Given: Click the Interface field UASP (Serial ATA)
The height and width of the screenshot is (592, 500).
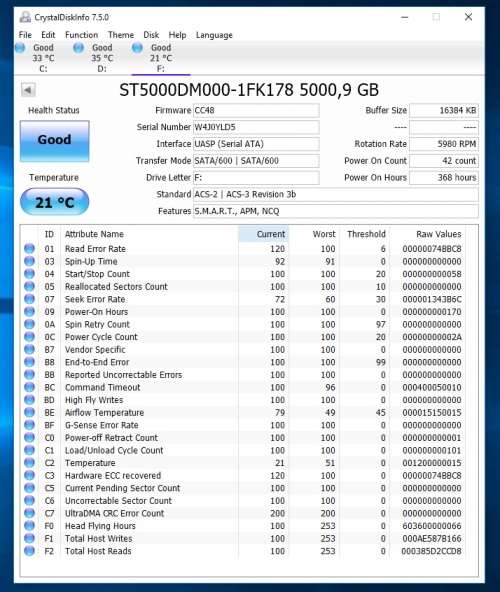Looking at the screenshot, I should [x=256, y=144].
